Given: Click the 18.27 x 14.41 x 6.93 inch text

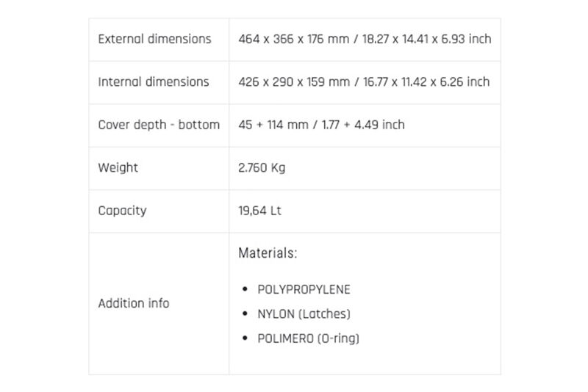Looking at the screenshot, I should click(426, 39).
